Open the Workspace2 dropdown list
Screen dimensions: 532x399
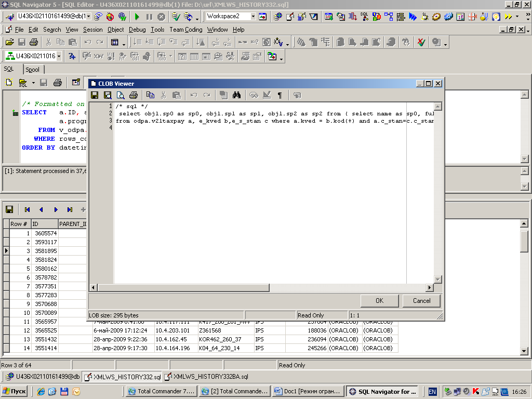[253, 17]
